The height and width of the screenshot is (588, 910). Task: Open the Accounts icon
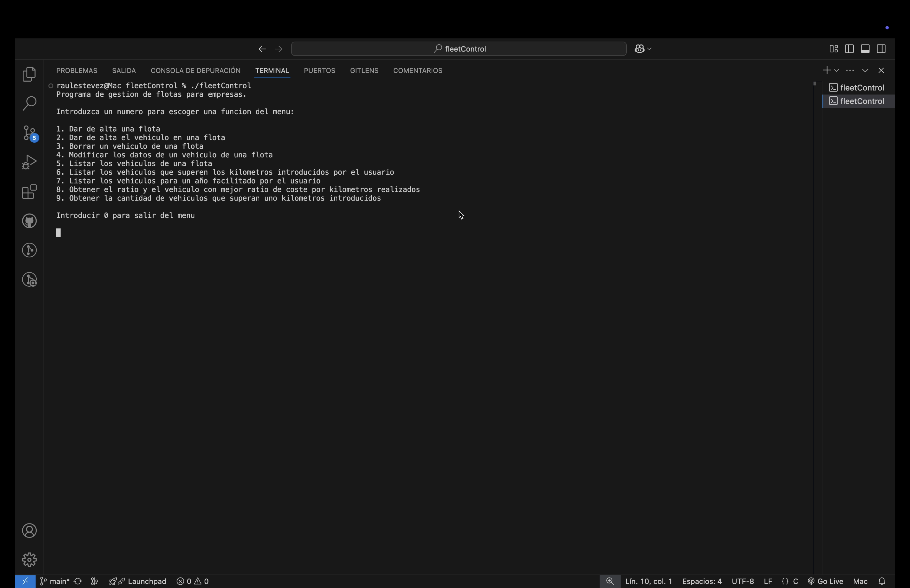tap(29, 531)
